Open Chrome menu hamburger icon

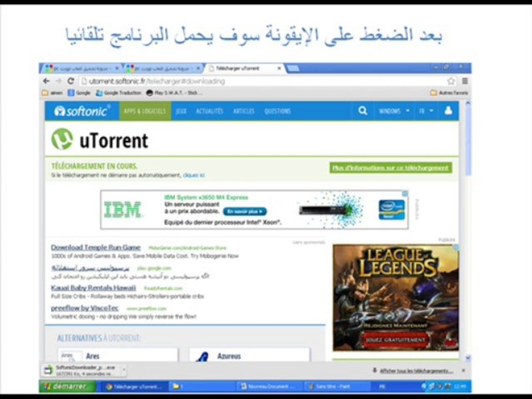[465, 81]
